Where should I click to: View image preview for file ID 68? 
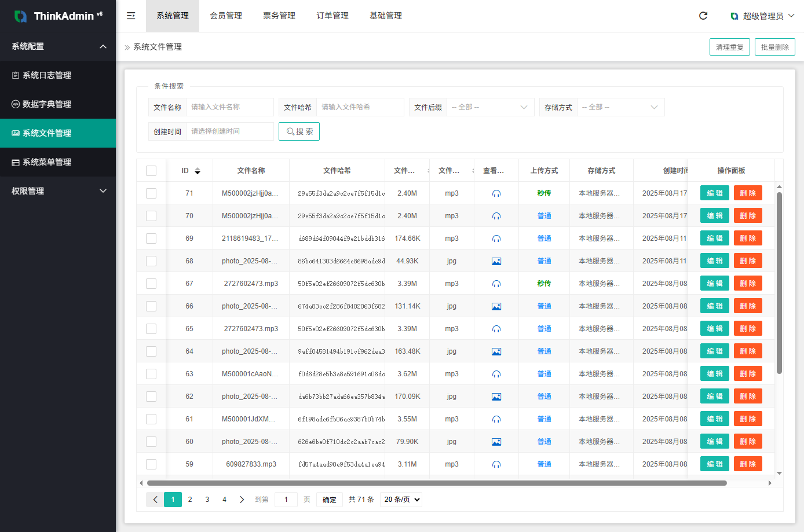point(496,261)
